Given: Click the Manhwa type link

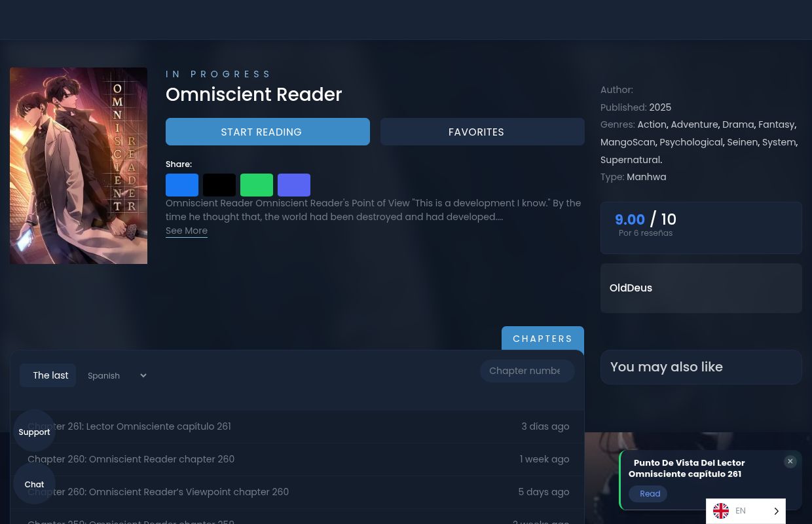Looking at the screenshot, I should click(x=646, y=177).
